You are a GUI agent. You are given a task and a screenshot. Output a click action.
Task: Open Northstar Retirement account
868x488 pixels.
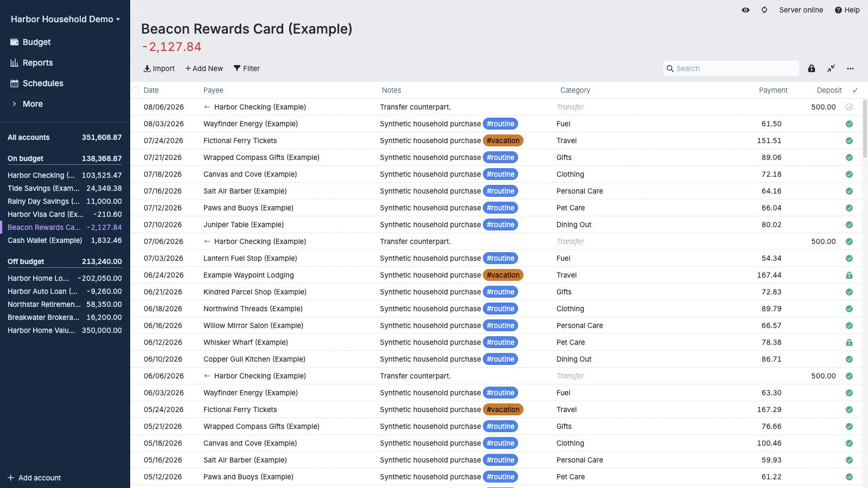click(65, 304)
